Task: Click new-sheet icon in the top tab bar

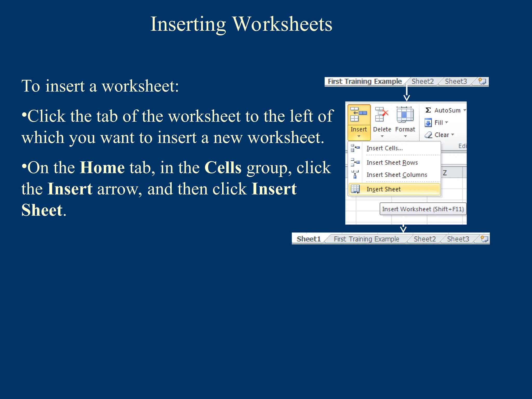Action: pos(482,81)
